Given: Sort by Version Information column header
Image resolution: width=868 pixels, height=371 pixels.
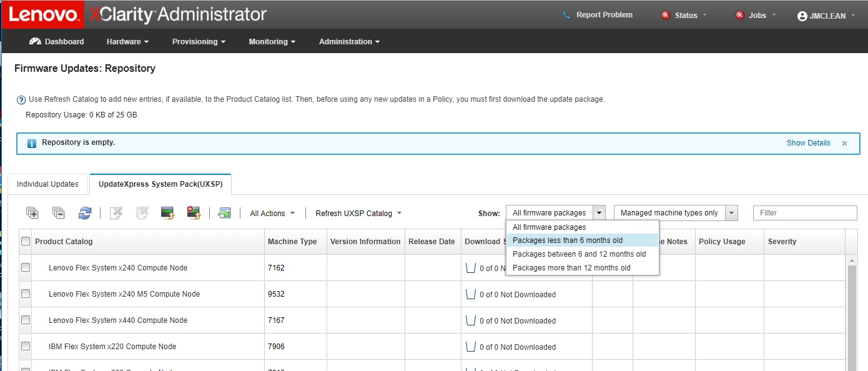Looking at the screenshot, I should point(365,242).
